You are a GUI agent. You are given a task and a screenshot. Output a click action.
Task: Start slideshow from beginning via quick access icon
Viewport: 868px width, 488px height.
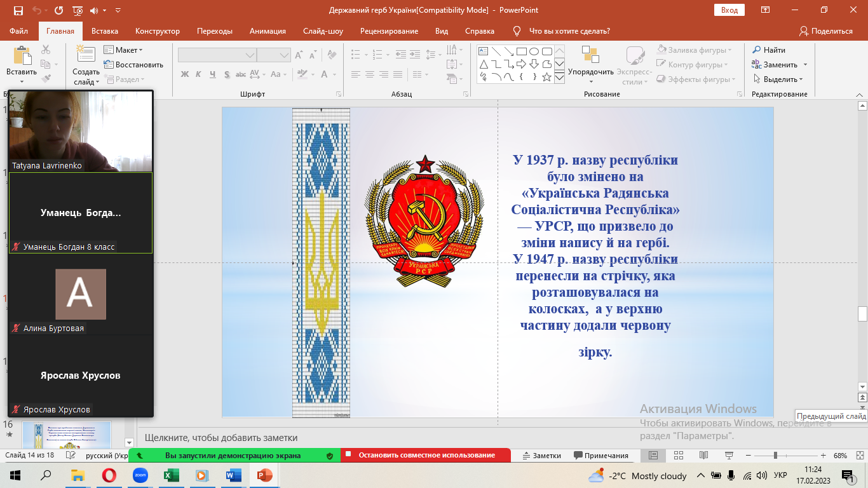click(x=78, y=10)
